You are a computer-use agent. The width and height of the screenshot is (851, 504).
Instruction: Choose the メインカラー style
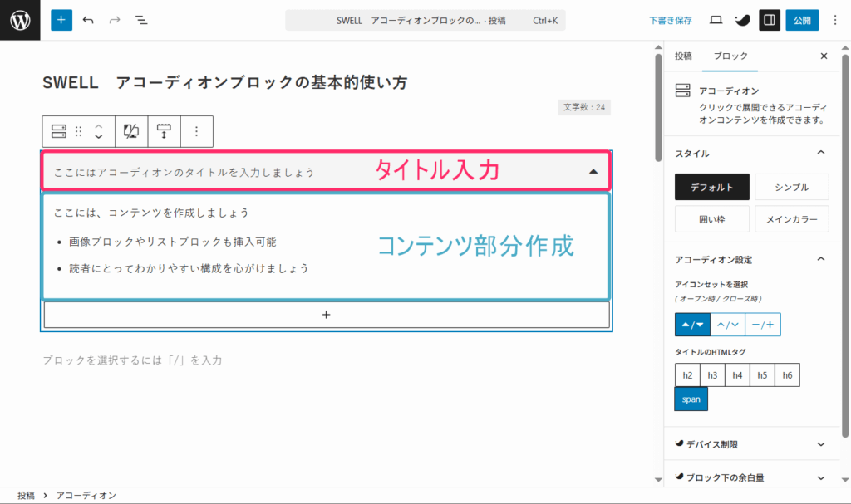[792, 219]
